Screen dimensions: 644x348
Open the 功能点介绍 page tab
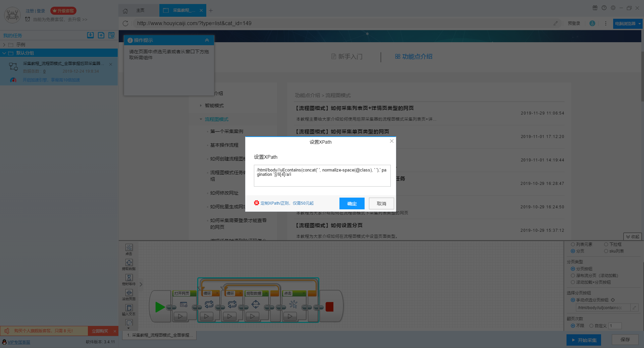coord(414,57)
